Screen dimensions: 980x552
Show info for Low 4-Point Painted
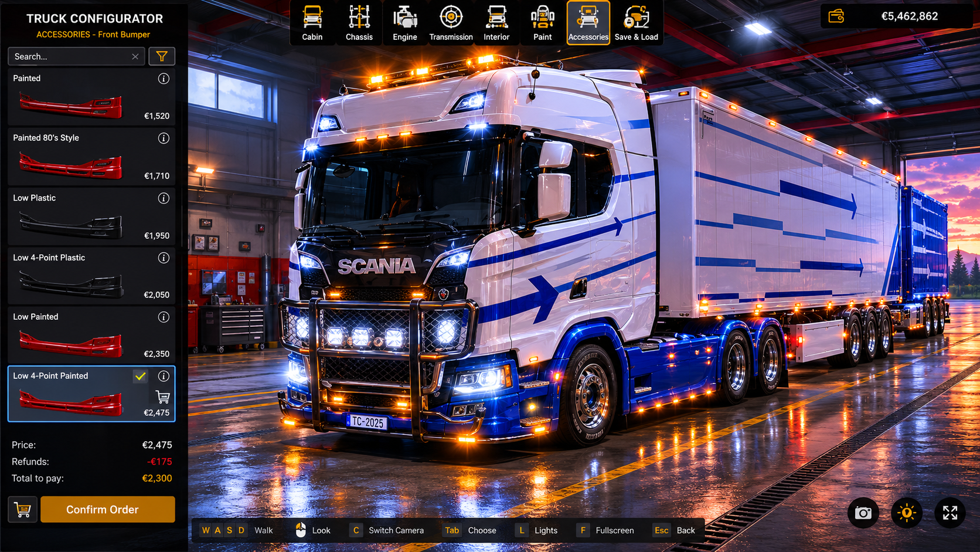[164, 376]
